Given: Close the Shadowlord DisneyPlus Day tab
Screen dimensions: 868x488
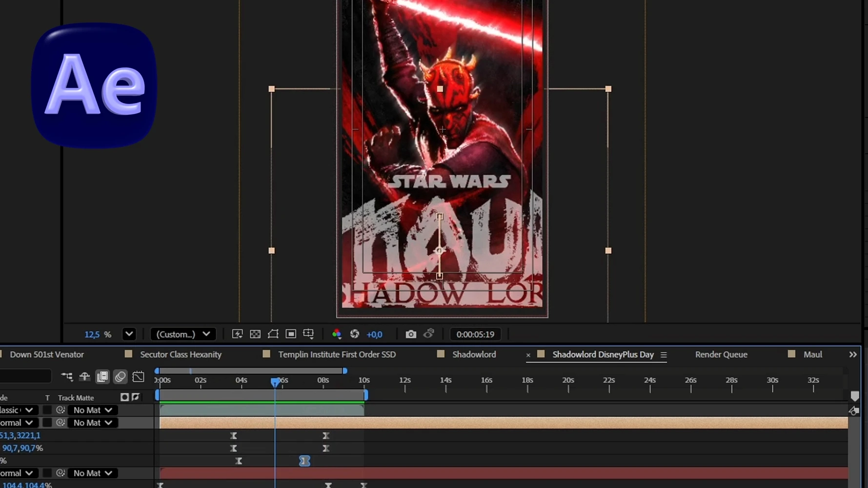Looking at the screenshot, I should [x=528, y=355].
